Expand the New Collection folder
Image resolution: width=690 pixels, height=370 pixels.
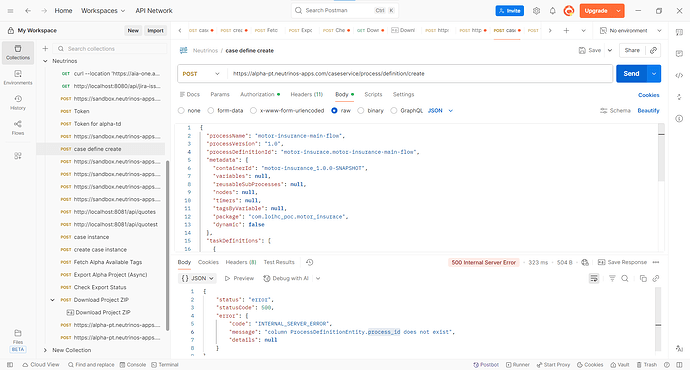coord(45,350)
